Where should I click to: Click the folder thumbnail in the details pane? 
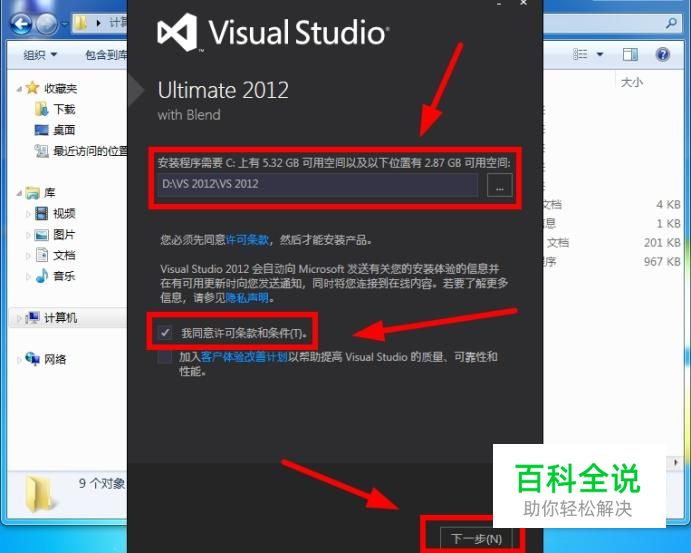pos(40,494)
